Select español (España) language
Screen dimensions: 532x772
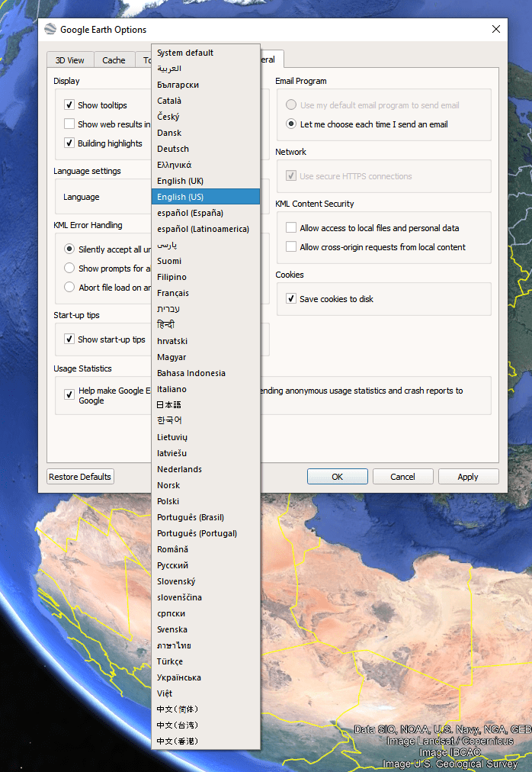tap(206, 213)
